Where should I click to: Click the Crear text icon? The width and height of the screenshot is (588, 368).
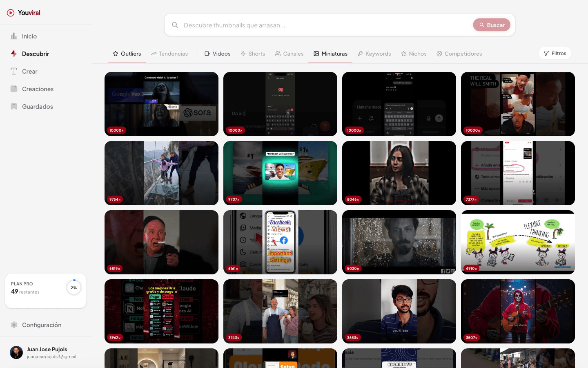click(x=14, y=71)
